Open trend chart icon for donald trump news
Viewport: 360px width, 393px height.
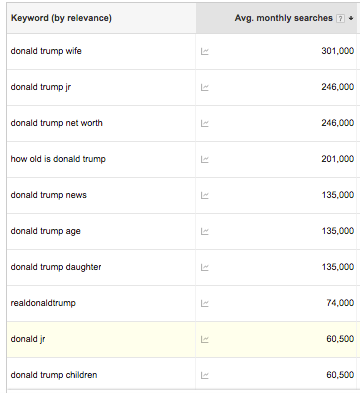point(205,195)
